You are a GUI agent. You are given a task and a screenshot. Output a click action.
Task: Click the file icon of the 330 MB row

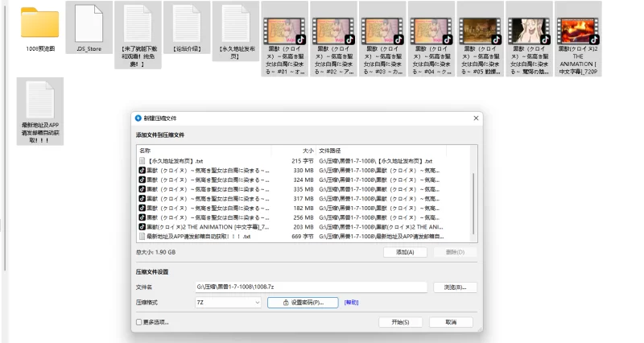[142, 171]
